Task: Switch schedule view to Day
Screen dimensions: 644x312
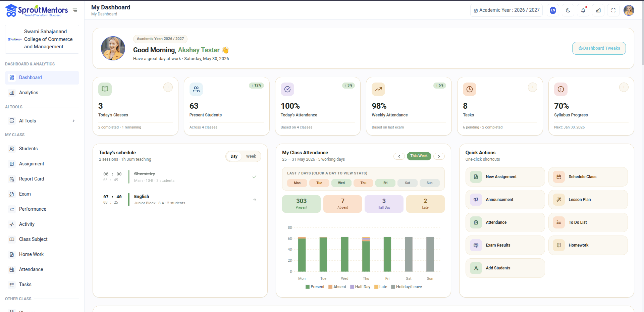Action: (x=234, y=156)
